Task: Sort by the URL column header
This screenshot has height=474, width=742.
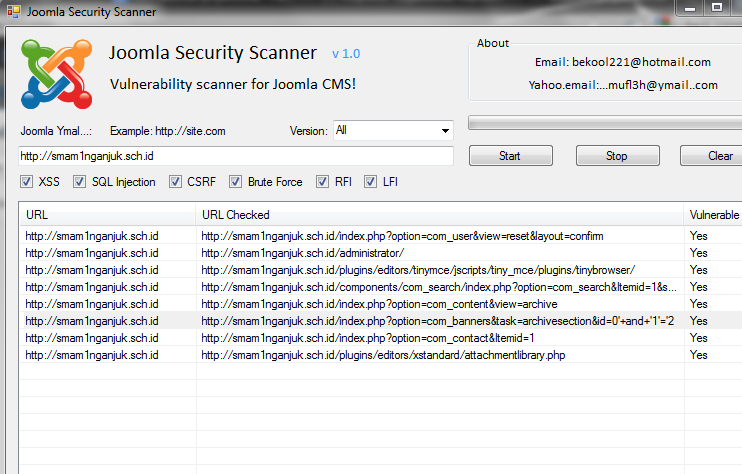Action: click(107, 215)
